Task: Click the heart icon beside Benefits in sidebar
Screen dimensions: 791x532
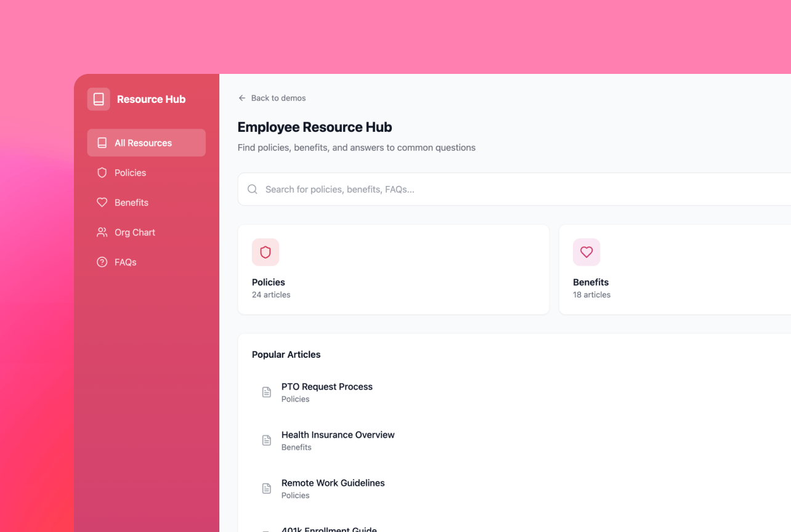Action: (x=102, y=203)
